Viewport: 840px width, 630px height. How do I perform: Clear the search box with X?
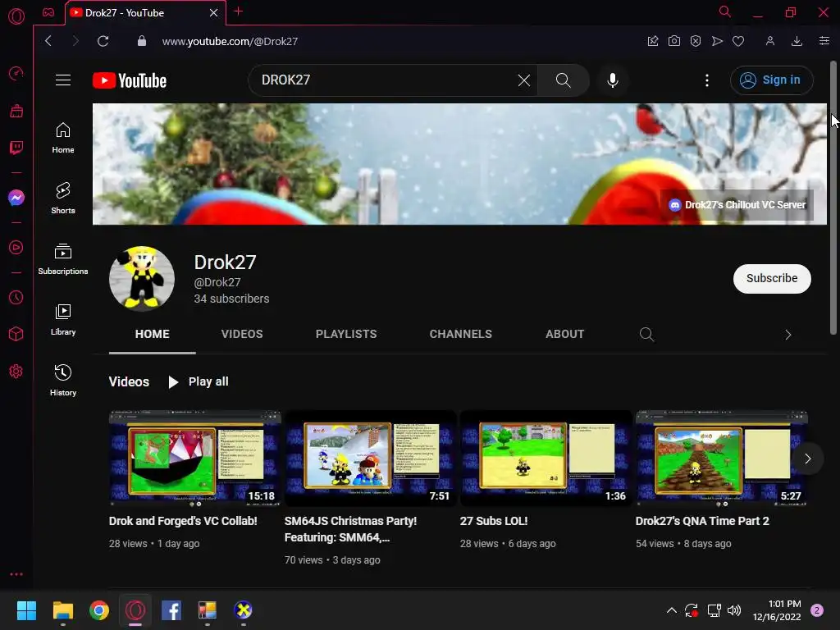pyautogui.click(x=524, y=80)
